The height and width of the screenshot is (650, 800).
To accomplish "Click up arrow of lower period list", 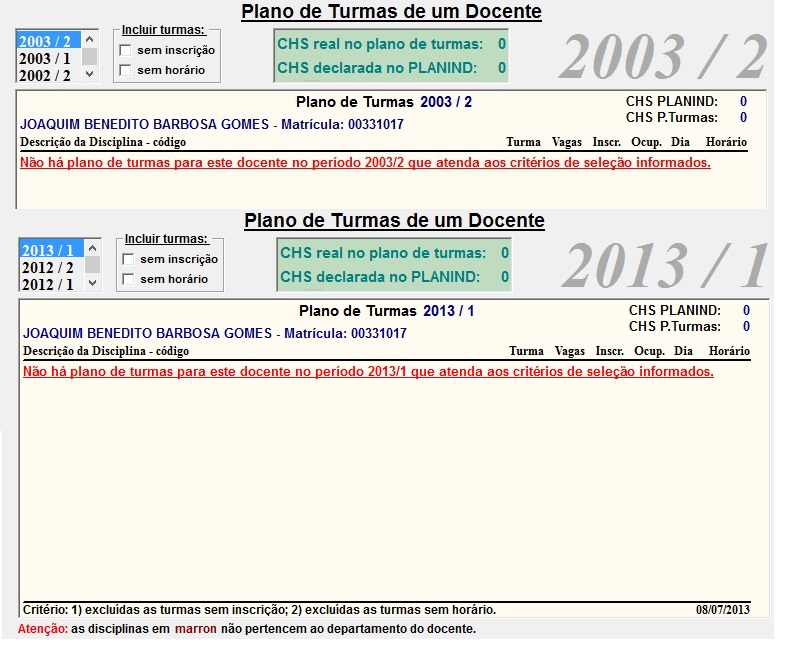I will point(93,247).
